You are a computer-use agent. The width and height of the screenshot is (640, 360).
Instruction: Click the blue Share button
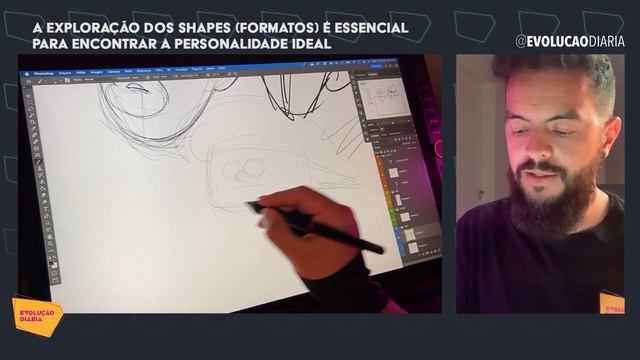click(x=376, y=66)
